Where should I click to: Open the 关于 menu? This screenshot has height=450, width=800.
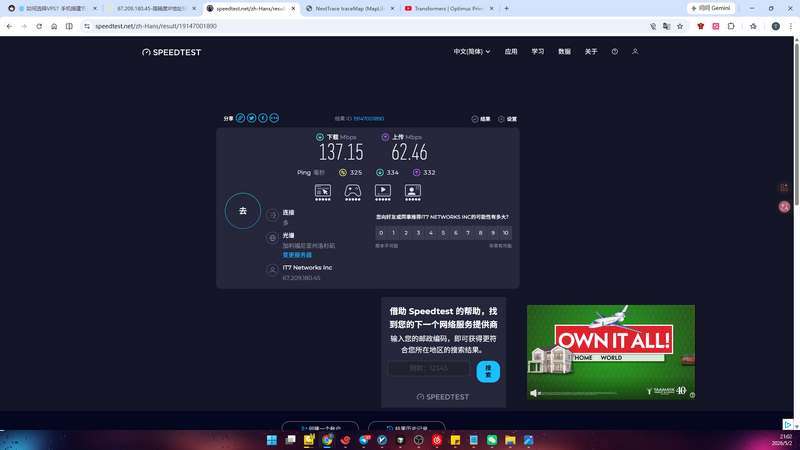click(x=591, y=52)
